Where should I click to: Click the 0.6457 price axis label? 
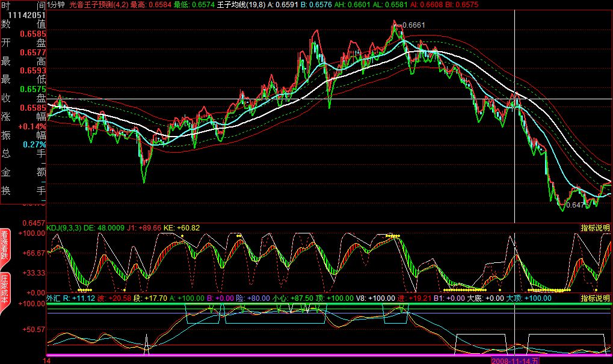click(34, 223)
